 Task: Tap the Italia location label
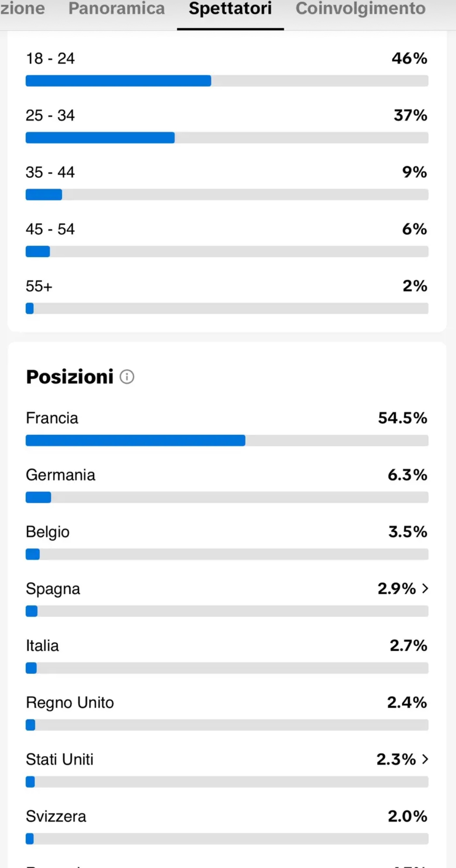pyautogui.click(x=42, y=646)
